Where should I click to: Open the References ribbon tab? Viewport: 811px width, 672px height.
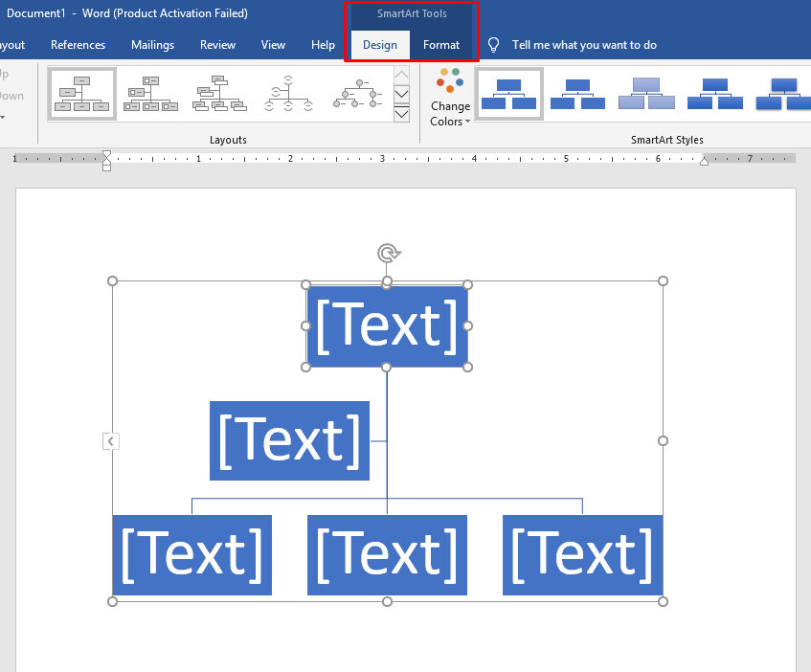point(79,45)
